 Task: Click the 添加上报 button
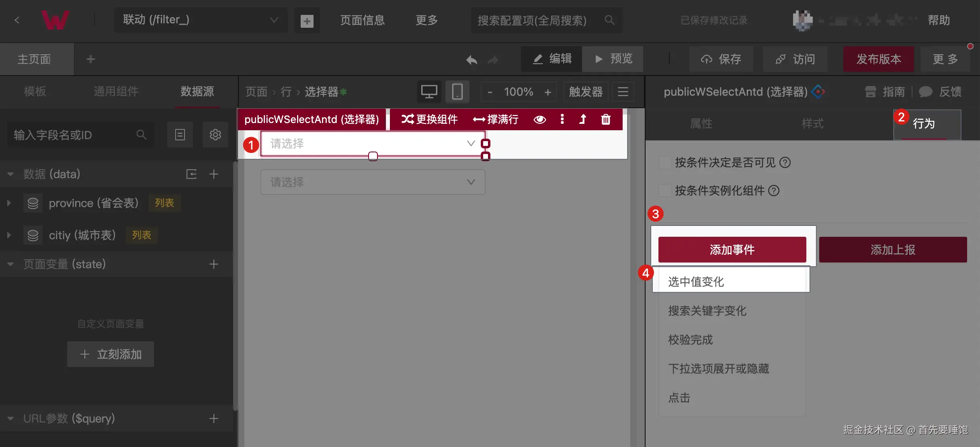(893, 250)
